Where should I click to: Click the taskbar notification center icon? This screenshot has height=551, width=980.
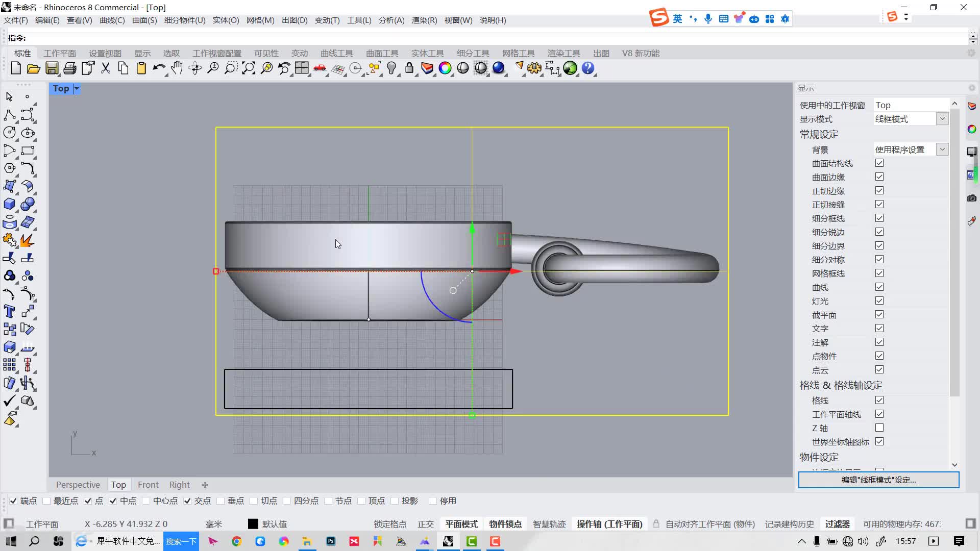[959, 541]
